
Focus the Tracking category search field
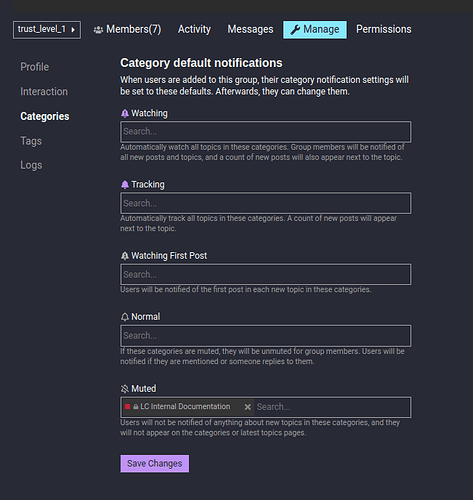[266, 203]
